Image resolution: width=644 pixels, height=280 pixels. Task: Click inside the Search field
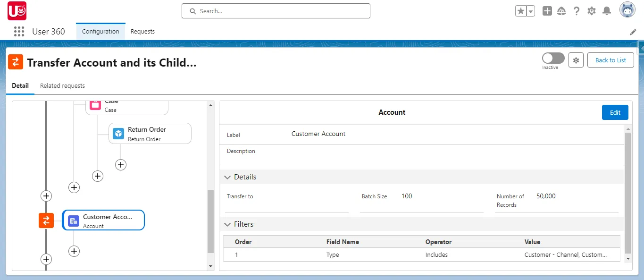[x=276, y=10]
